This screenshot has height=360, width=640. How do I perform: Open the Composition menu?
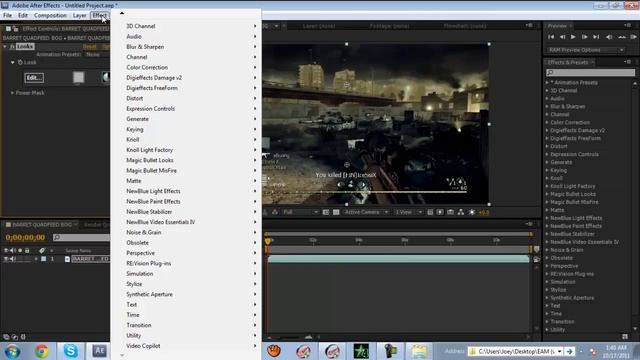tap(50, 16)
